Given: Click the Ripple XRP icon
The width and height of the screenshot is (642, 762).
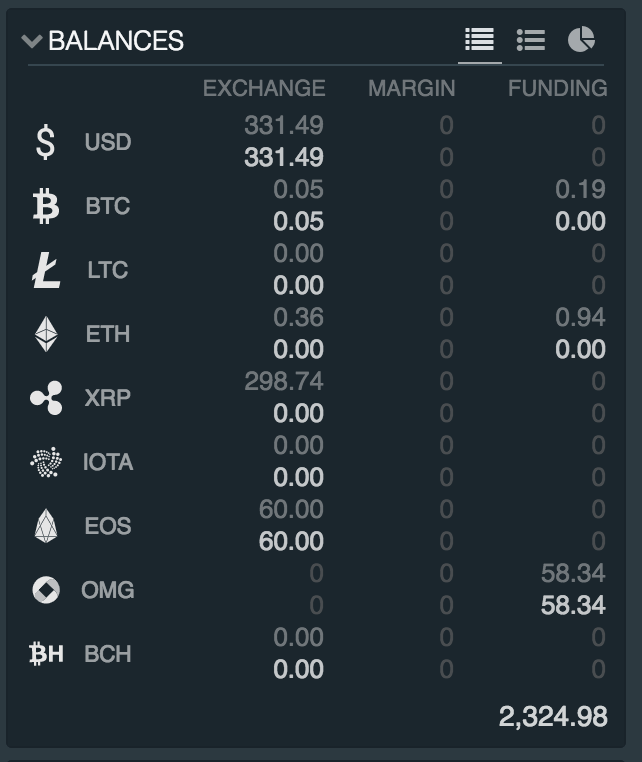Looking at the screenshot, I should [45, 398].
